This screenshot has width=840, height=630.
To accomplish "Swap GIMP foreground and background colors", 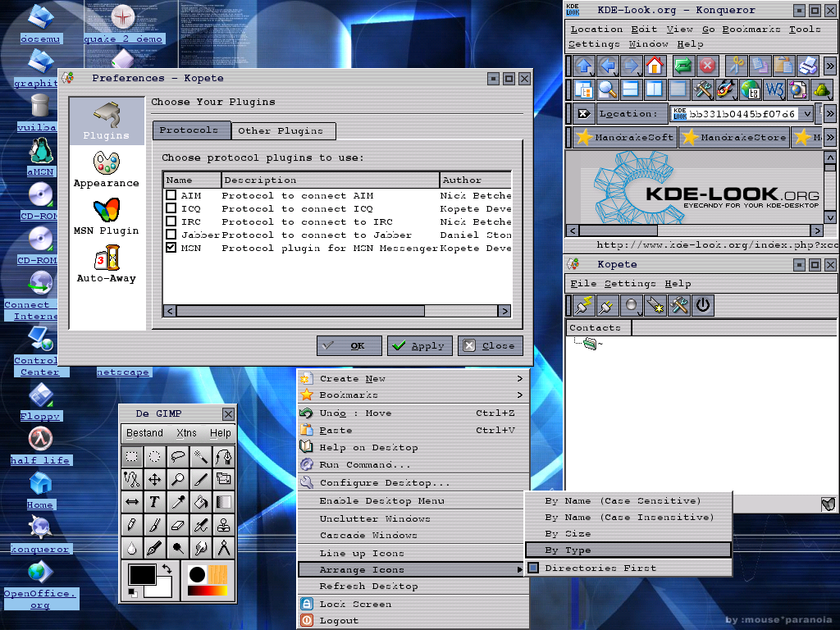I will pyautogui.click(x=167, y=568).
